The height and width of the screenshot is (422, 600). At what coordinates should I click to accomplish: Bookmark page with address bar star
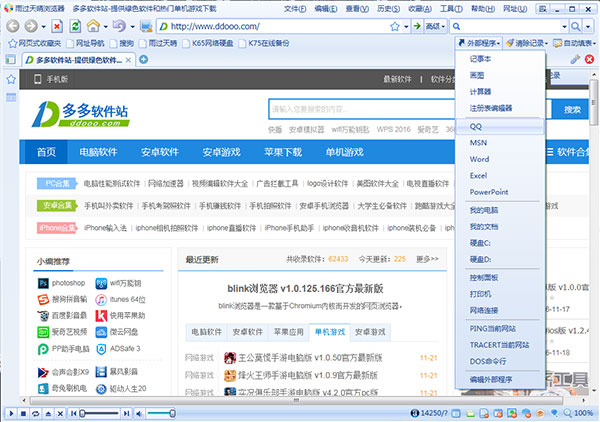(x=395, y=26)
